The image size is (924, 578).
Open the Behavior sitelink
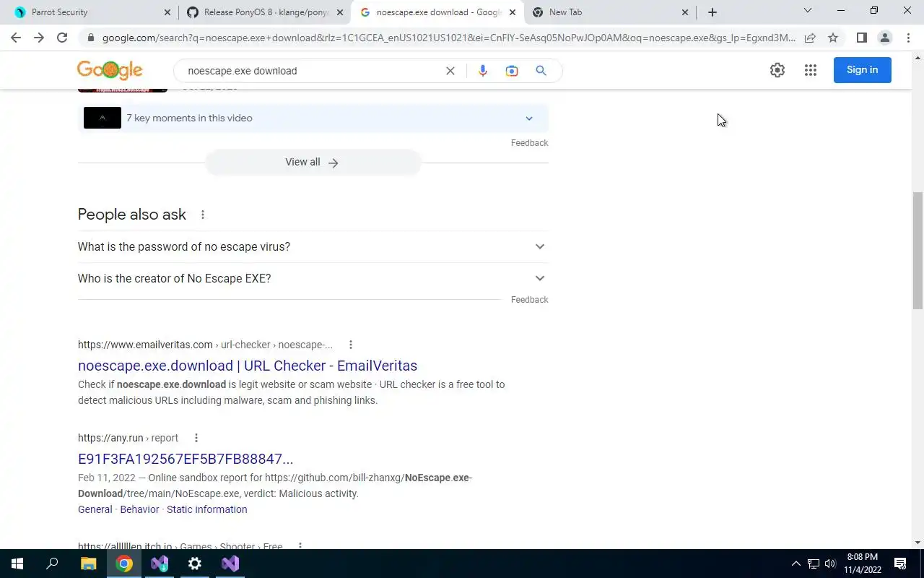pyautogui.click(x=139, y=509)
